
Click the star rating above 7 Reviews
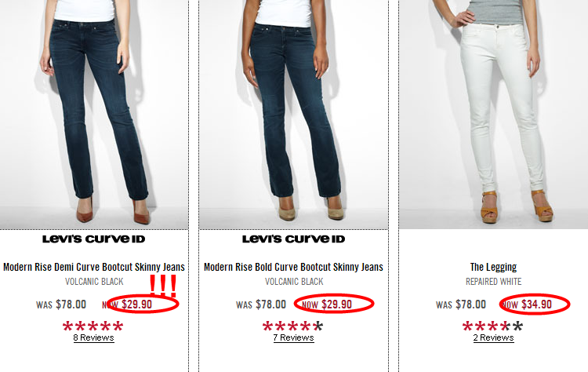(293, 326)
